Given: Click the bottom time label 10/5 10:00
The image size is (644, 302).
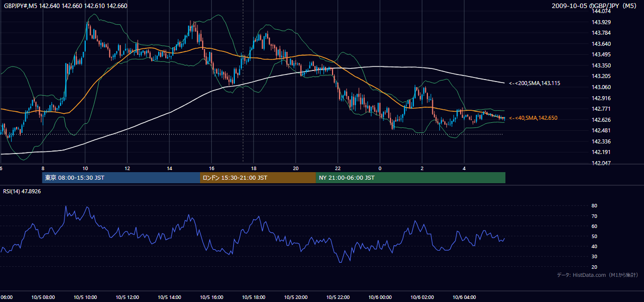Looking at the screenshot, I should pyautogui.click(x=85, y=297).
